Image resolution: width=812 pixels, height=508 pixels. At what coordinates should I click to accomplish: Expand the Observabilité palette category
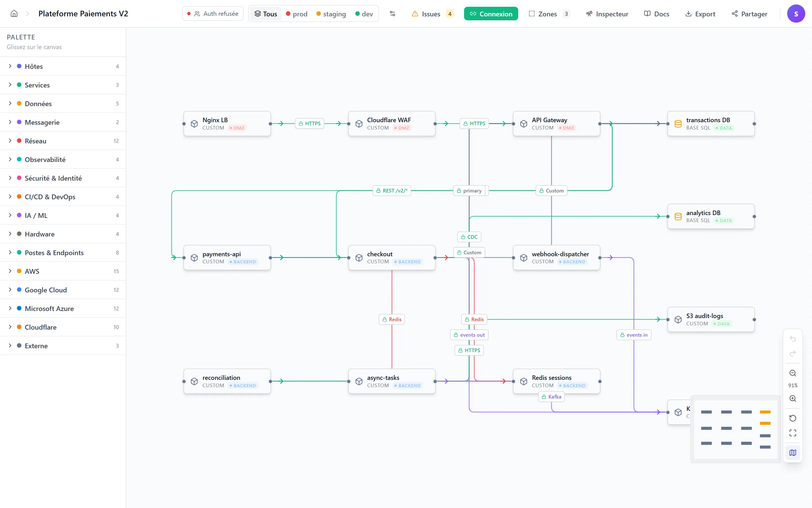point(63,159)
